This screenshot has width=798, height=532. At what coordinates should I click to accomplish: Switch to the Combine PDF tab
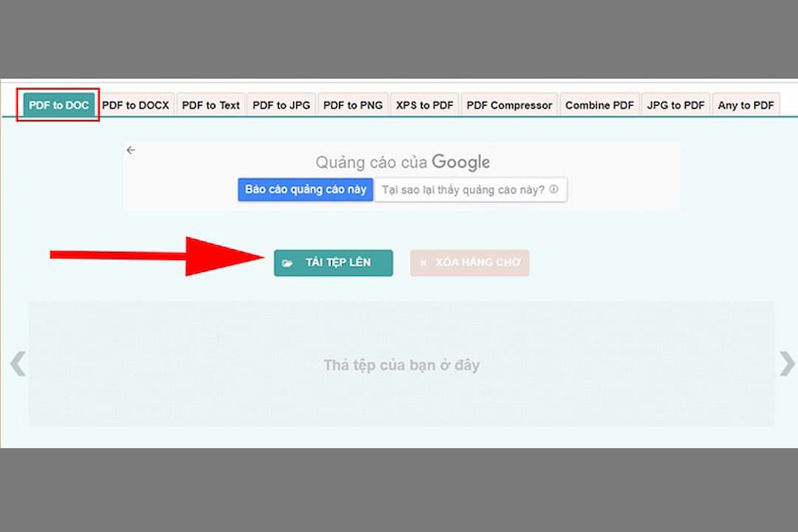click(x=599, y=105)
